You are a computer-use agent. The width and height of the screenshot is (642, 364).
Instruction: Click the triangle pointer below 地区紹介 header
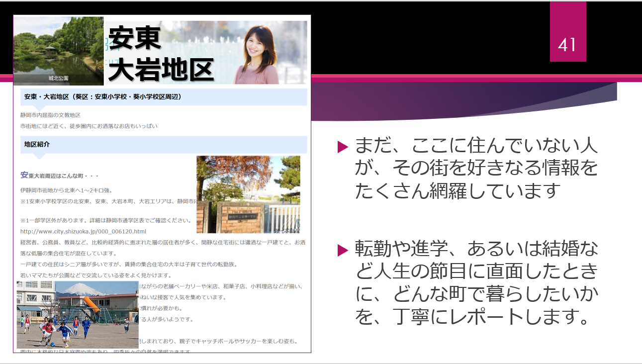(39, 156)
